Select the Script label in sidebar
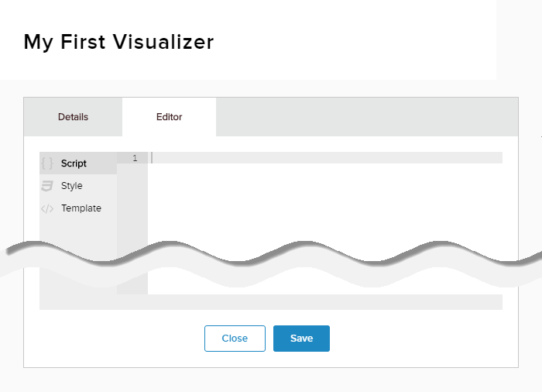Screen dimensions: 542x392 (x=74, y=163)
